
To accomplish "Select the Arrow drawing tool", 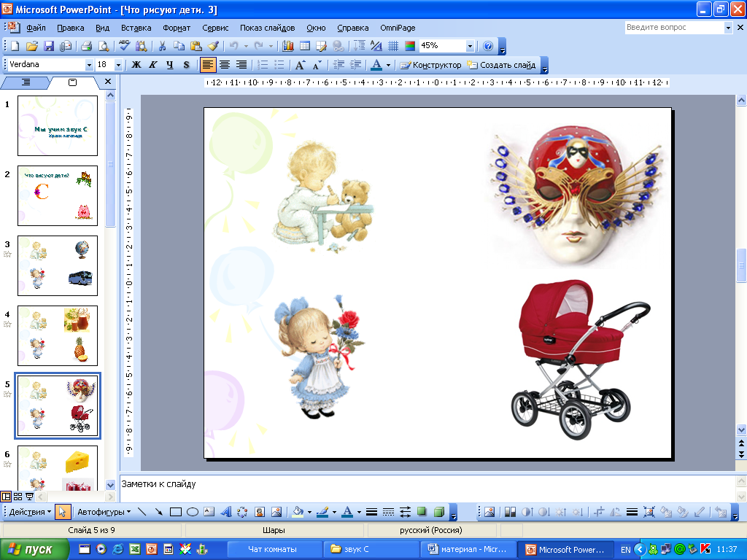I will (x=158, y=512).
